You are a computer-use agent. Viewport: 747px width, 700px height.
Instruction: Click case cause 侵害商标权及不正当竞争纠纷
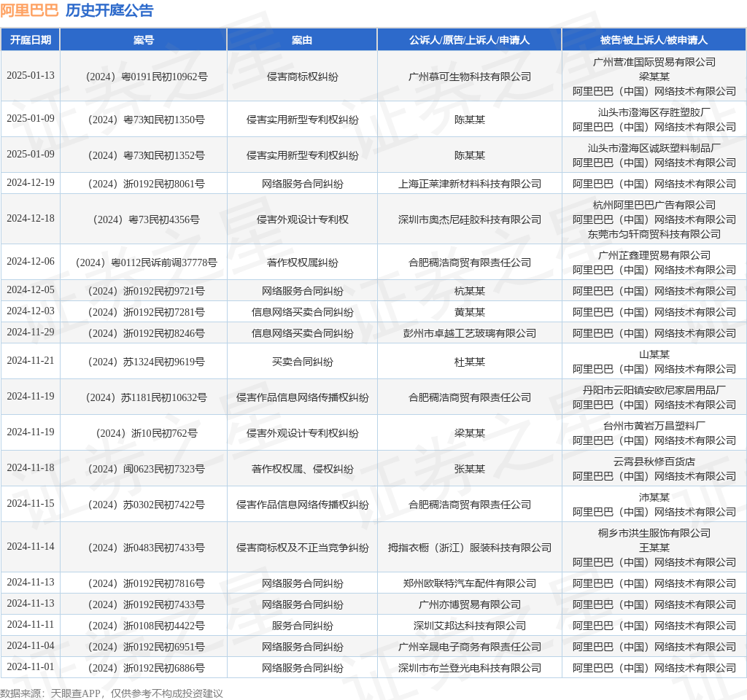302,548
